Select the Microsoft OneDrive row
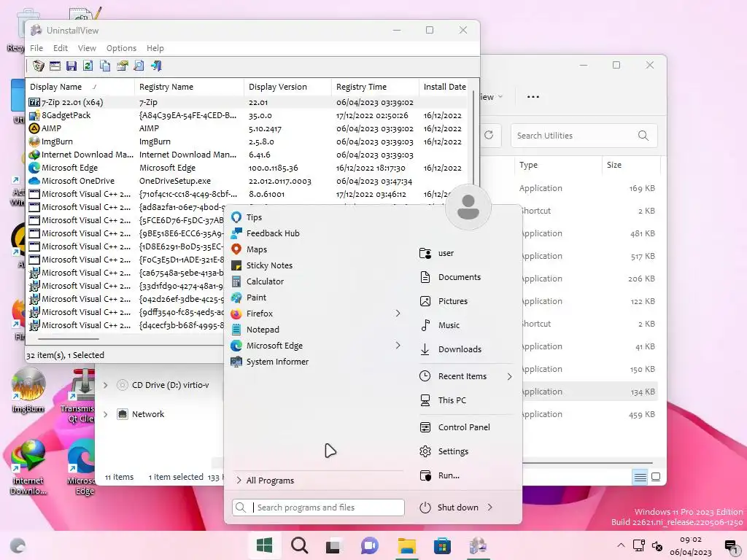747x560 pixels. click(247, 181)
